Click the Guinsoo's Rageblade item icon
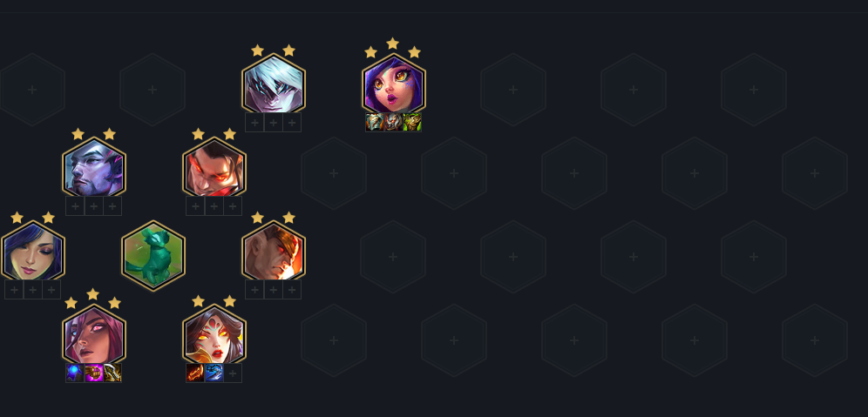This screenshot has width=868, height=417. coord(112,373)
